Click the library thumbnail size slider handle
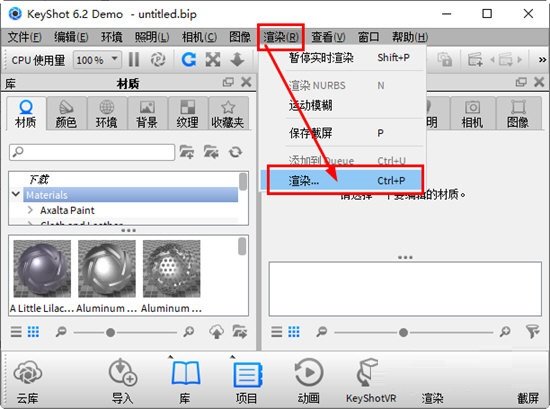The width and height of the screenshot is (550, 409). (x=110, y=332)
